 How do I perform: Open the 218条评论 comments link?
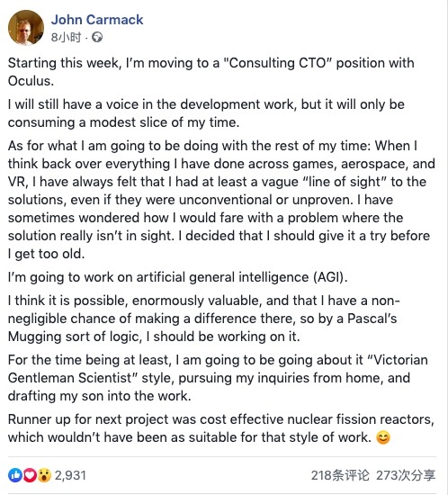click(x=340, y=475)
